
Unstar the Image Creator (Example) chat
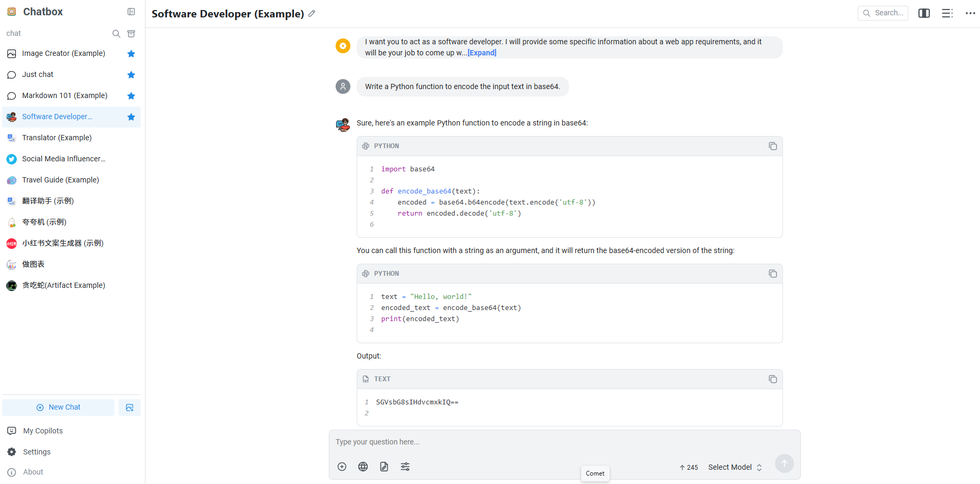[x=131, y=54]
